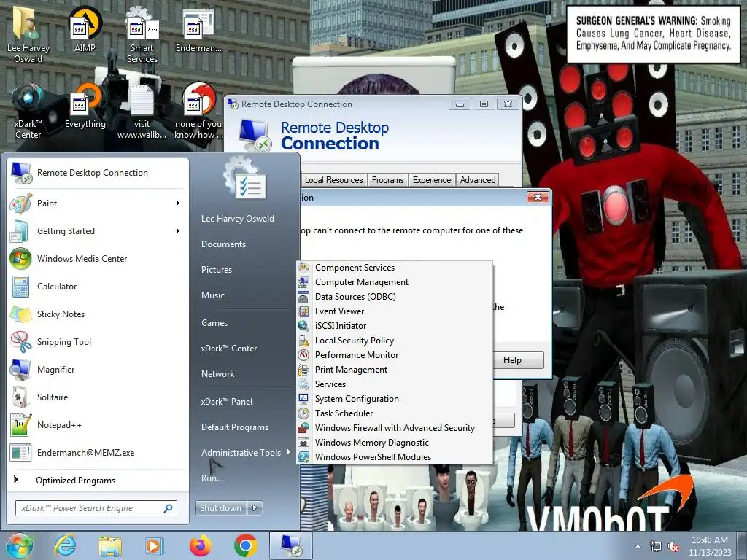Click the muted volume tray icon
The image size is (747, 560).
[x=673, y=547]
